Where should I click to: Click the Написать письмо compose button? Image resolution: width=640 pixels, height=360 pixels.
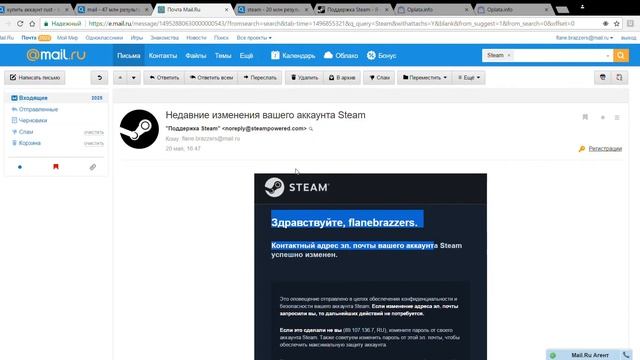[35, 78]
